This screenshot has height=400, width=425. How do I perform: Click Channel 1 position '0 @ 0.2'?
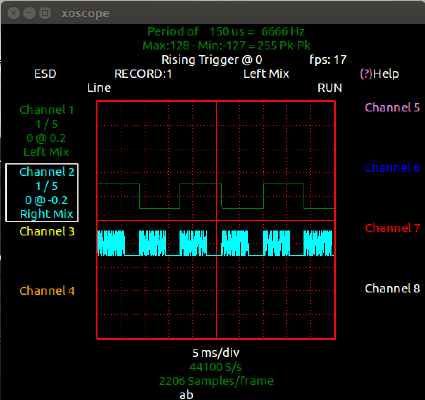coord(46,138)
